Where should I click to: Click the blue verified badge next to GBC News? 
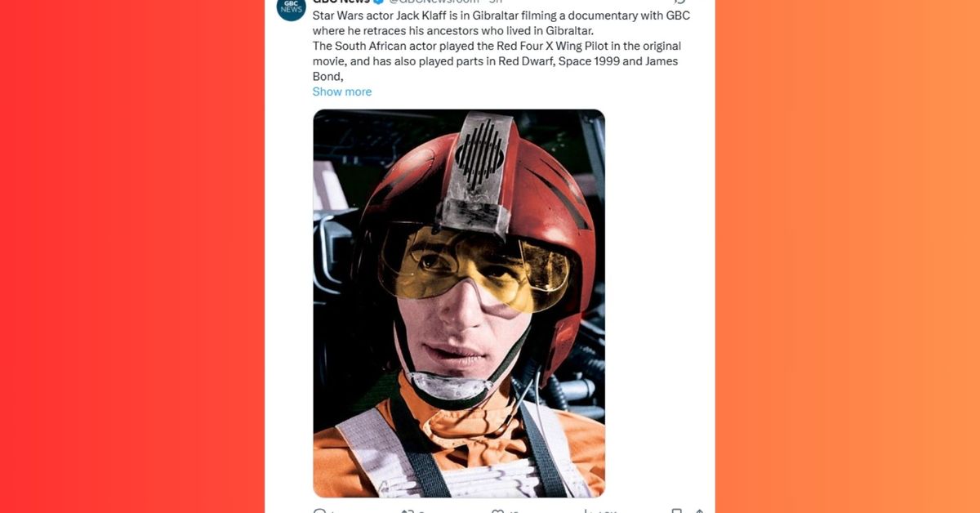coord(376,2)
